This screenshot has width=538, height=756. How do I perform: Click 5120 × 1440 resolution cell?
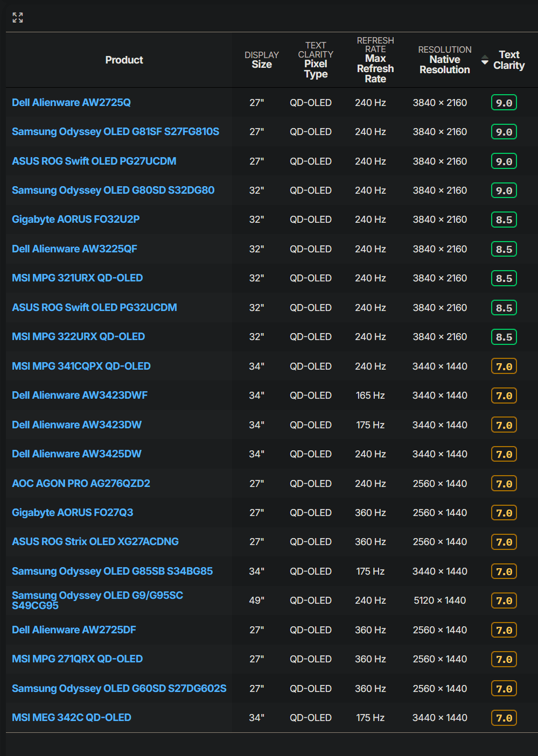click(x=440, y=600)
